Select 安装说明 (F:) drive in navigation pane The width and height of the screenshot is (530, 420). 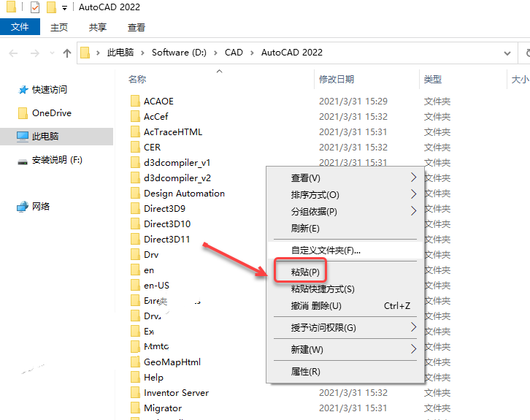pos(50,160)
